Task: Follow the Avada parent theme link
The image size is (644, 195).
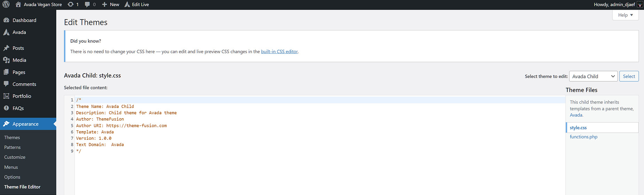Action: (576, 115)
